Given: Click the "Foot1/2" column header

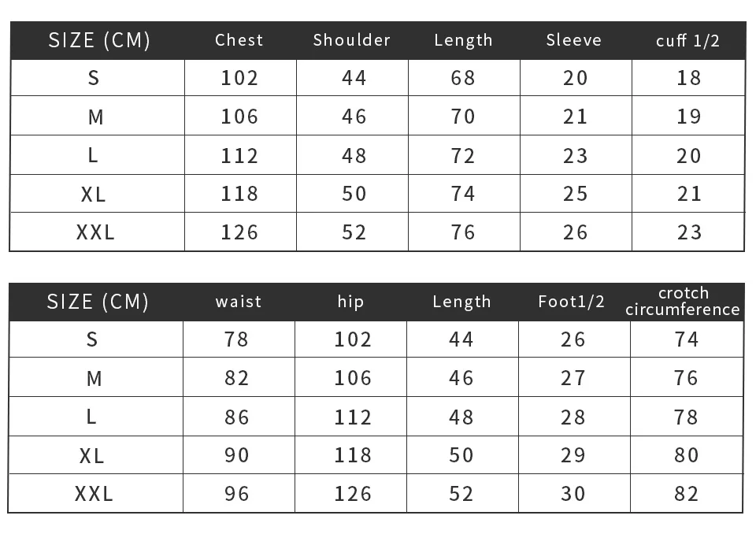Looking at the screenshot, I should point(572,302).
